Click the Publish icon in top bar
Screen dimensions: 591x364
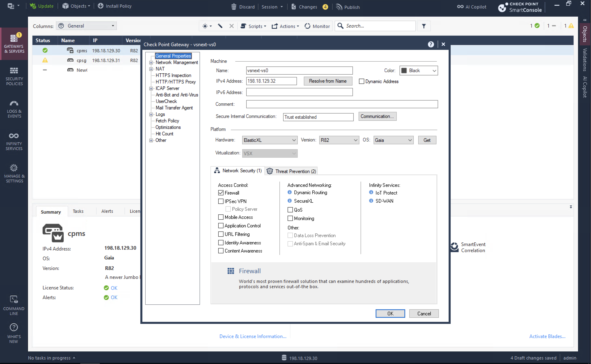(339, 7)
